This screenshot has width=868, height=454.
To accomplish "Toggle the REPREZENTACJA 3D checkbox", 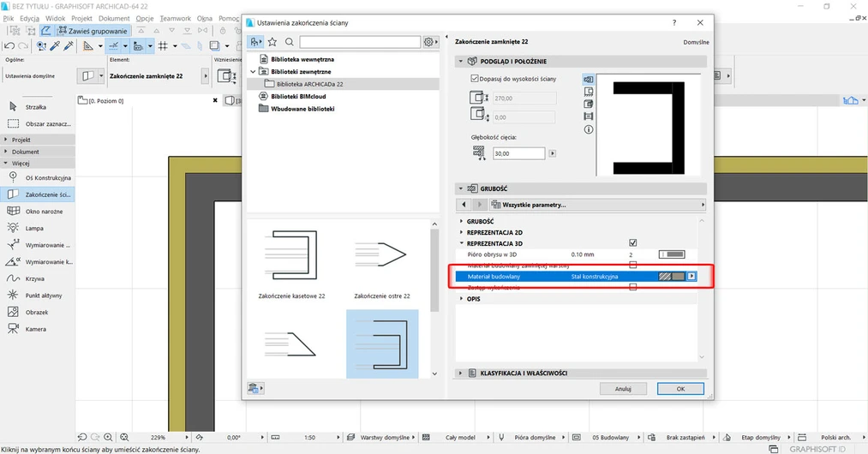I will tap(632, 242).
